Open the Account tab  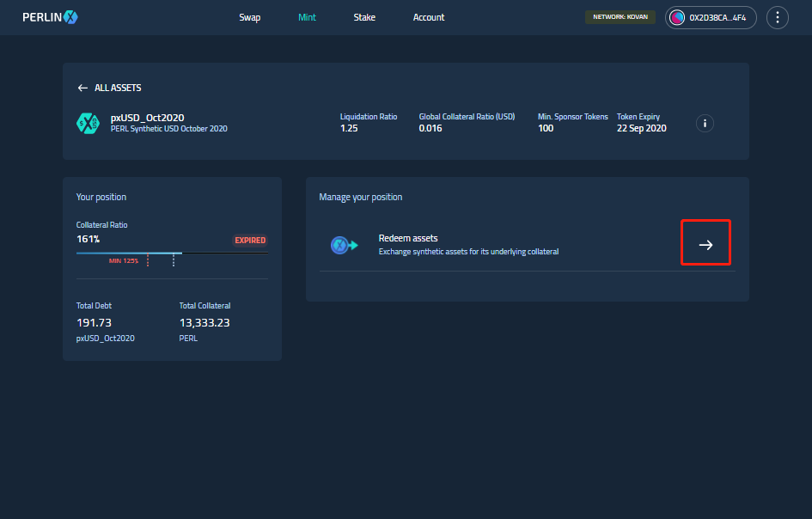tap(429, 17)
